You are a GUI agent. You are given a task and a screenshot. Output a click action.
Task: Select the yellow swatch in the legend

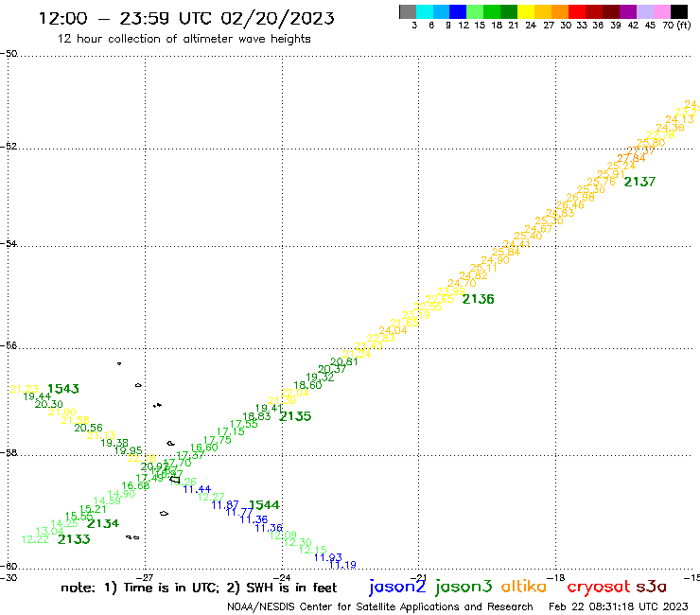[x=526, y=12]
